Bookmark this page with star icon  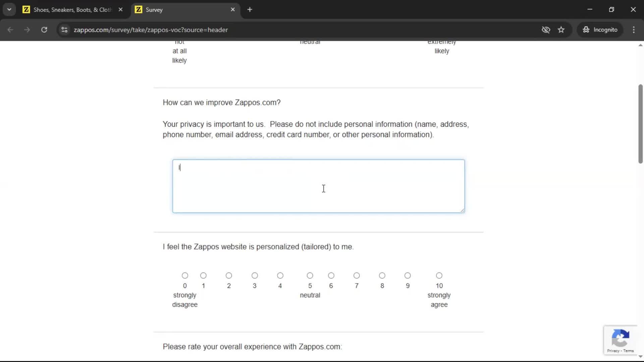coord(561,30)
